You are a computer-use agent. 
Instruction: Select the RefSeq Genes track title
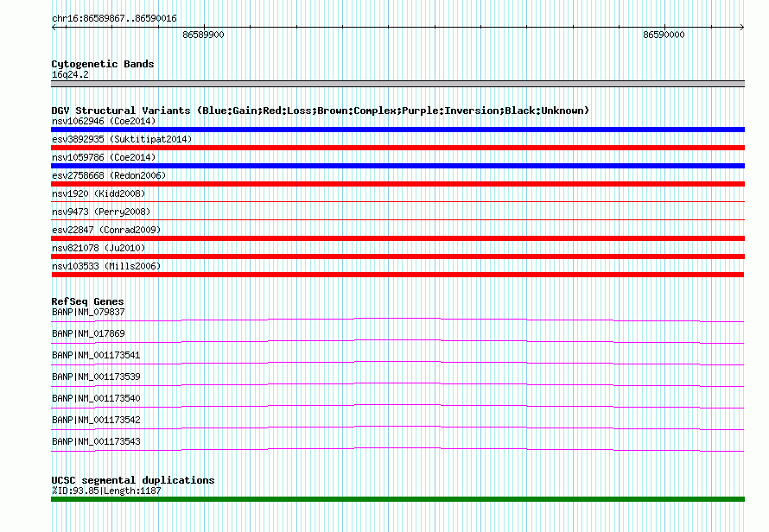(87, 301)
